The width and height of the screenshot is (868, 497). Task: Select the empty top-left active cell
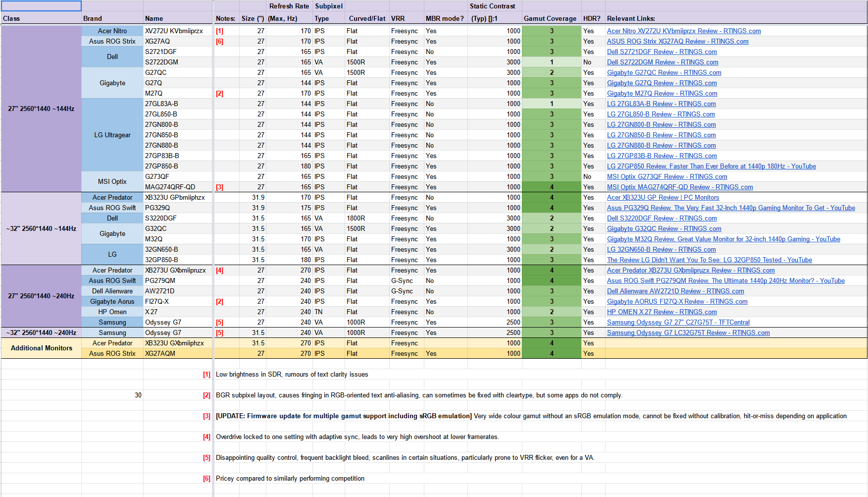pyautogui.click(x=41, y=6)
